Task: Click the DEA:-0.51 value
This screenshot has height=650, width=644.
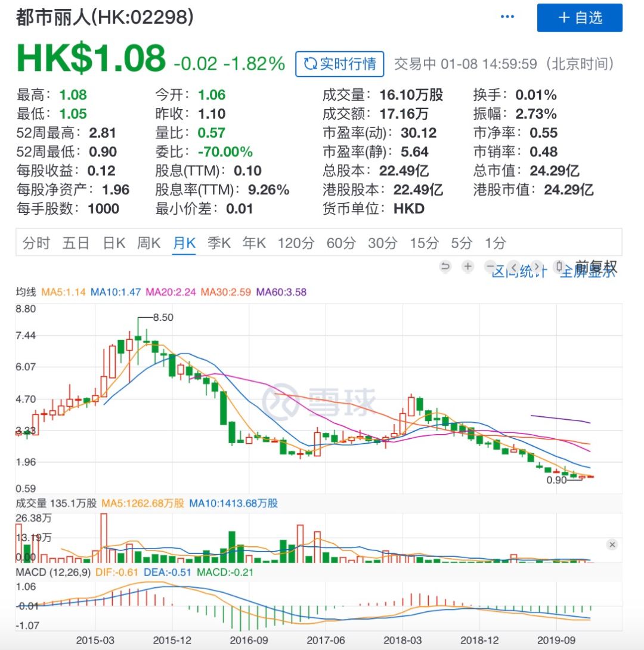Action: (x=168, y=572)
